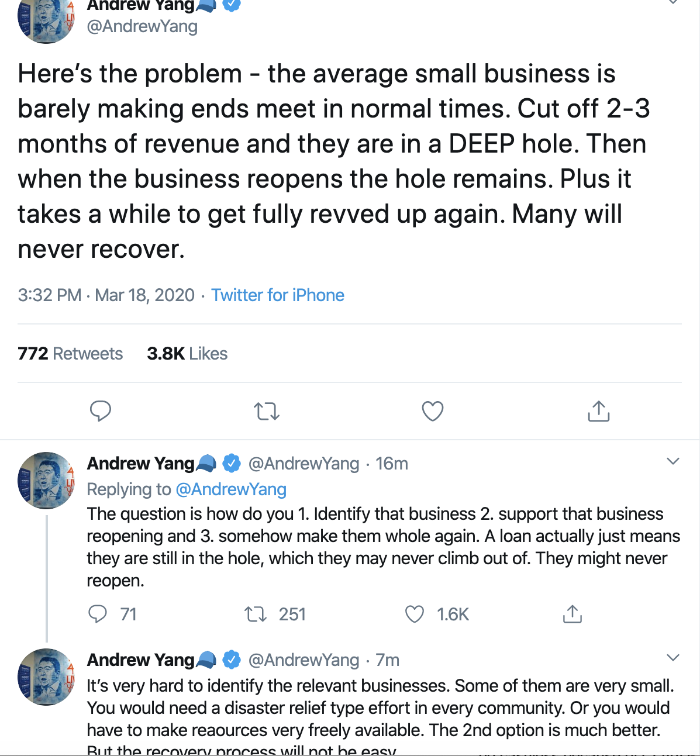
Task: Click the 7m timestamp on the last reply
Action: pos(387,660)
